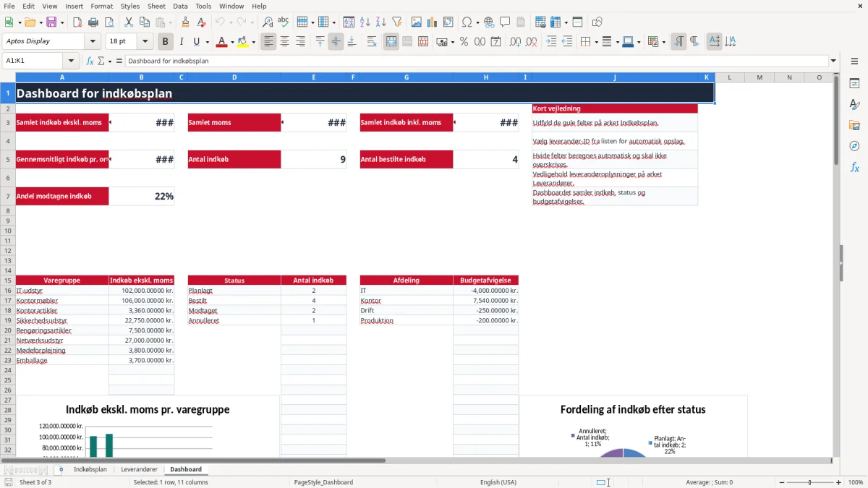Open the Sheet menu
This screenshot has height=488, width=868.
click(156, 6)
